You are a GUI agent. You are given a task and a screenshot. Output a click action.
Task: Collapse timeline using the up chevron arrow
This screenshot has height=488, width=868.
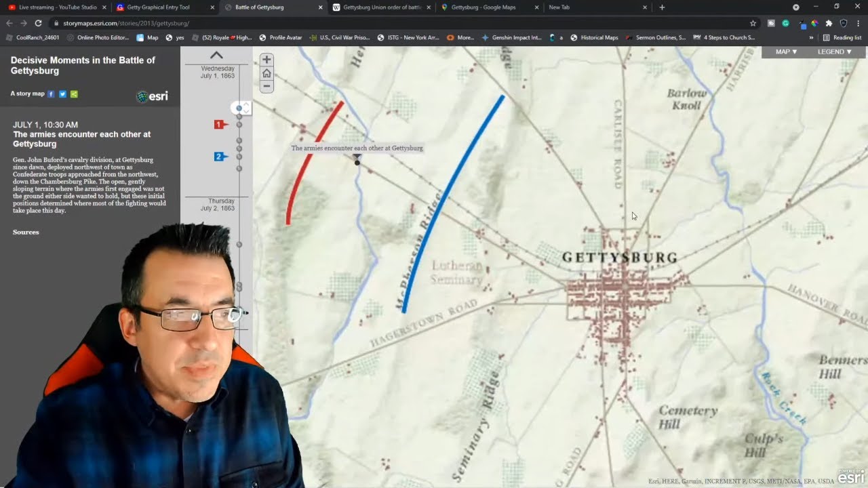(x=216, y=55)
